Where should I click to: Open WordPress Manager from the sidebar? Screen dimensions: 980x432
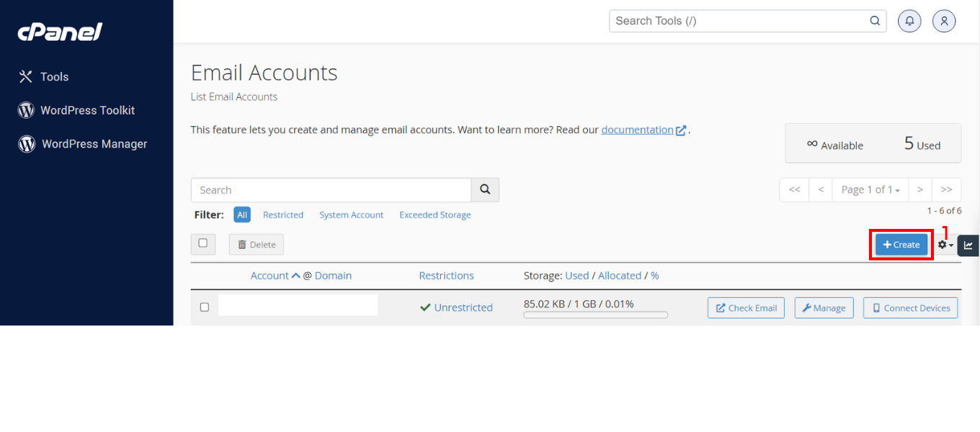click(94, 144)
